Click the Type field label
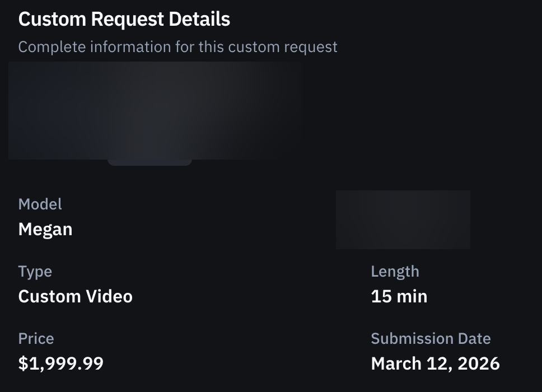This screenshot has height=392, width=542. tap(35, 271)
